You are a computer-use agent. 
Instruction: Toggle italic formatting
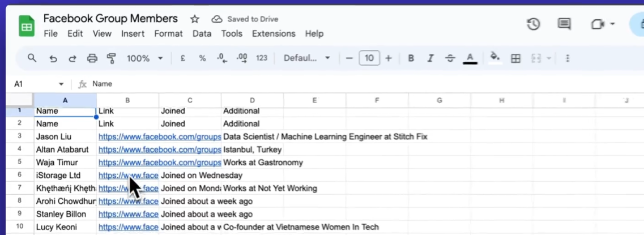(430, 58)
